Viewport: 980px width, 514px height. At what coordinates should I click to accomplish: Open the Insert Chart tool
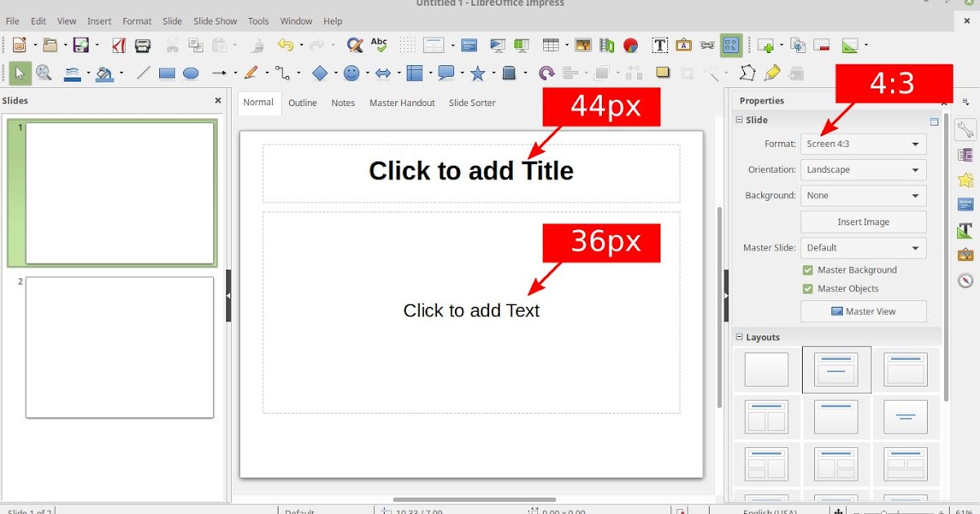[631, 45]
